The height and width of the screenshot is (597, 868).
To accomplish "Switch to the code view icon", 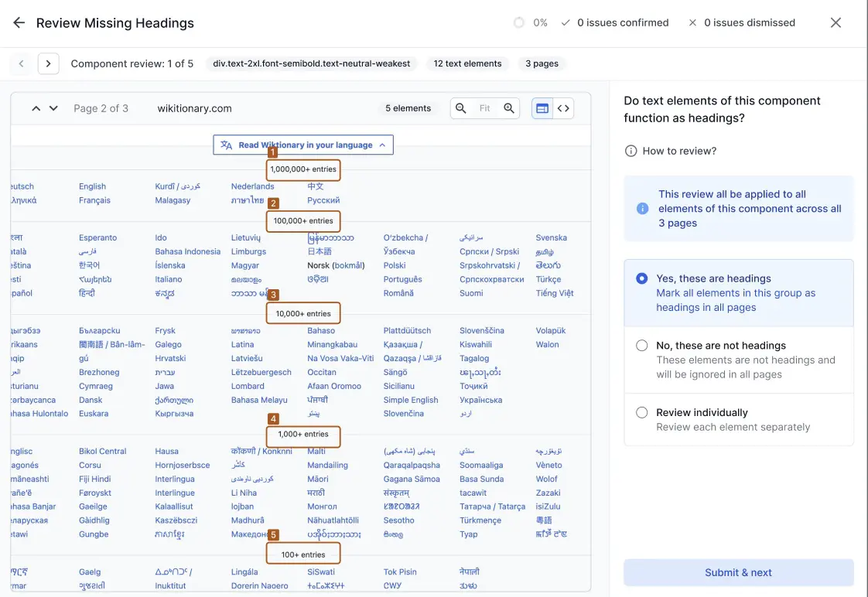I will [563, 108].
